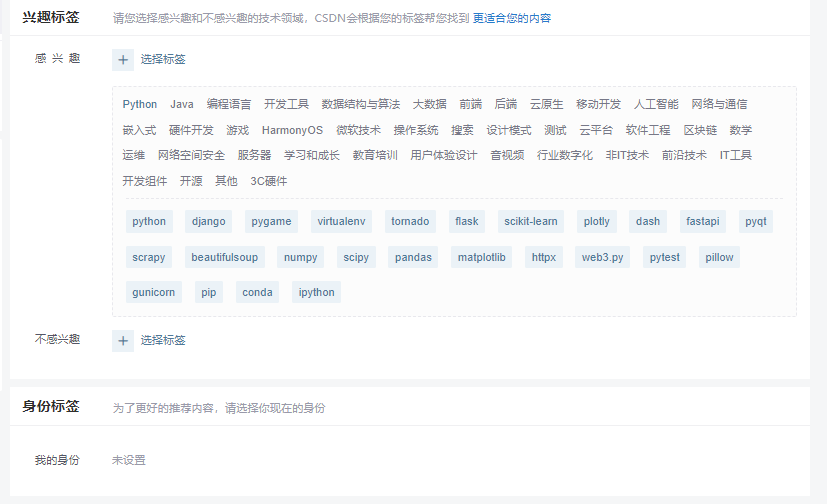Viewport: 827px width, 504px height.
Task: Add the plotly tag
Action: 597,221
